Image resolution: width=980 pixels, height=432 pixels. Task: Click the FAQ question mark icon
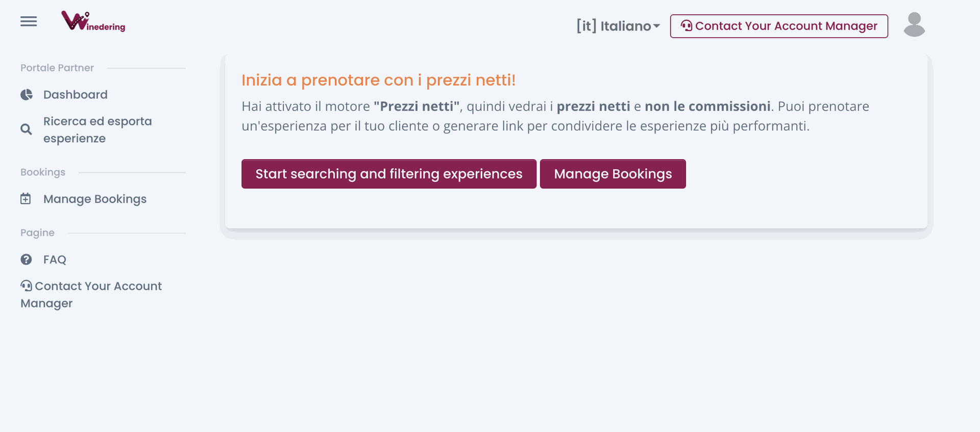[x=26, y=260]
